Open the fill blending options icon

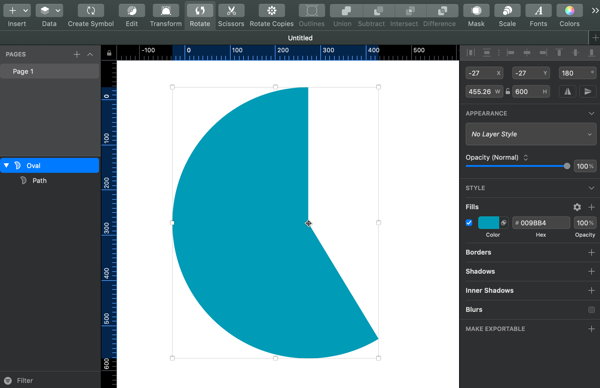click(504, 223)
